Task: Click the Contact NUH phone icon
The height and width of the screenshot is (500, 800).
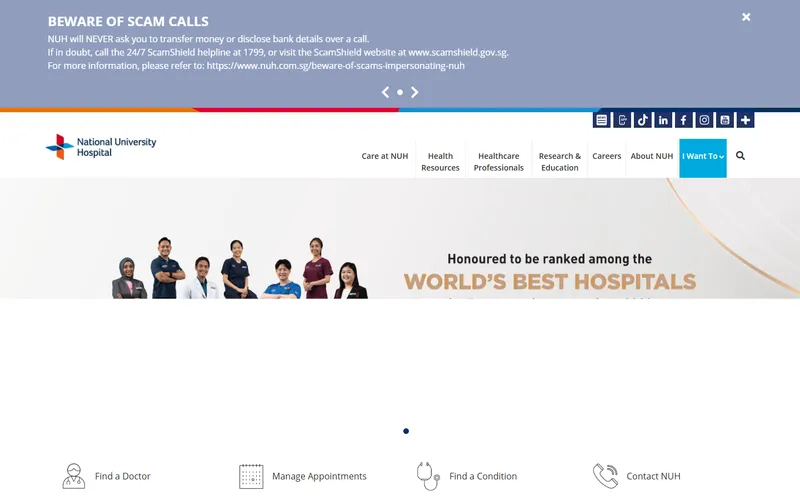Action: (x=605, y=476)
